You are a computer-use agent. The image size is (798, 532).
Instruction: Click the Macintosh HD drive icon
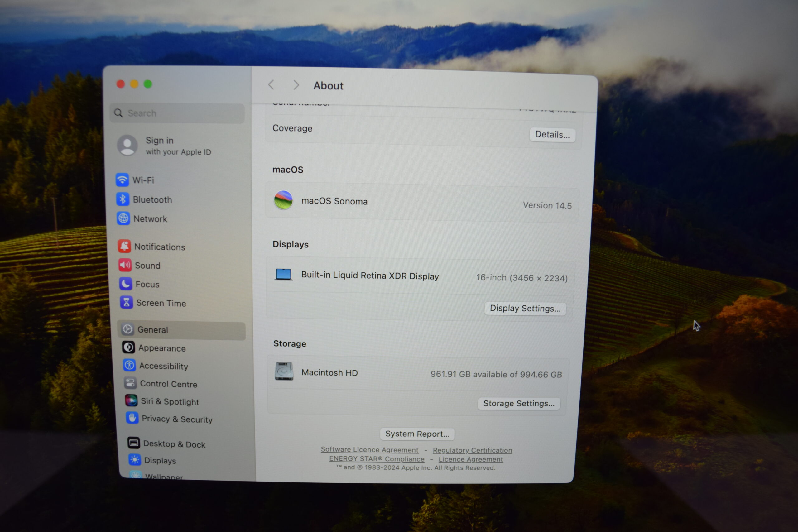[x=284, y=371]
